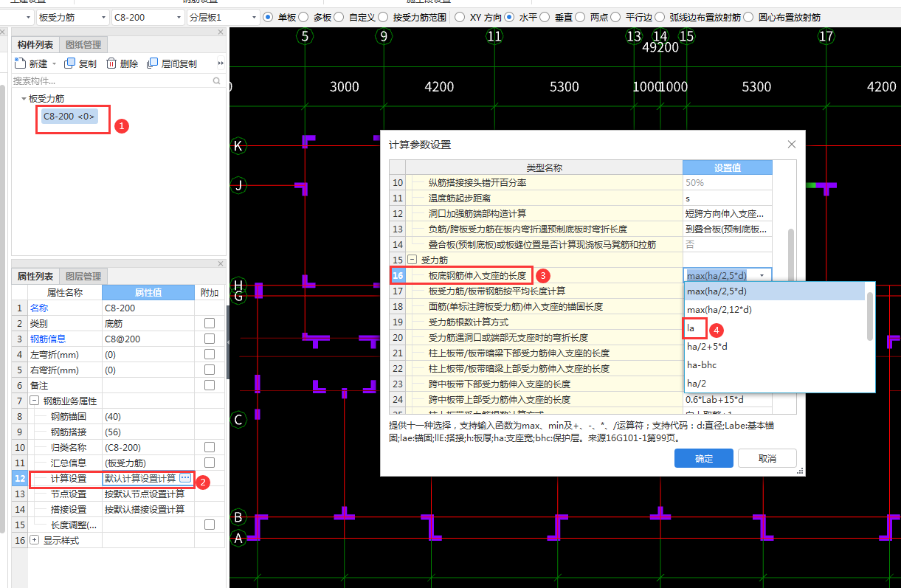Click the dropdown list vertical scrollbar
The image size is (901, 588).
tap(870, 316)
